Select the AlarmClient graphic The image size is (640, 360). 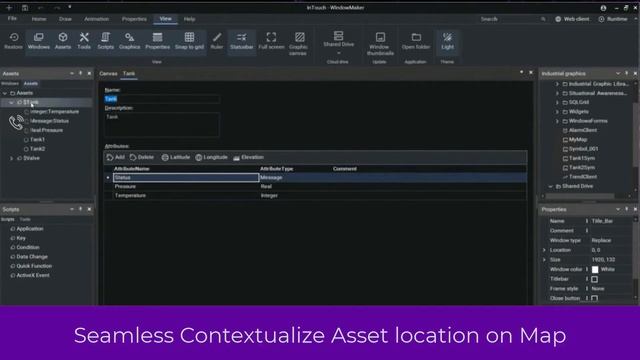click(582, 130)
